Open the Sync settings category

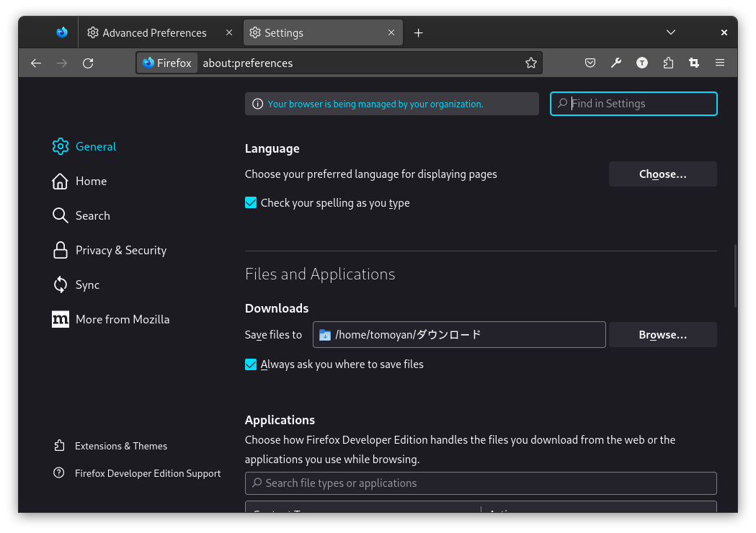coord(87,285)
